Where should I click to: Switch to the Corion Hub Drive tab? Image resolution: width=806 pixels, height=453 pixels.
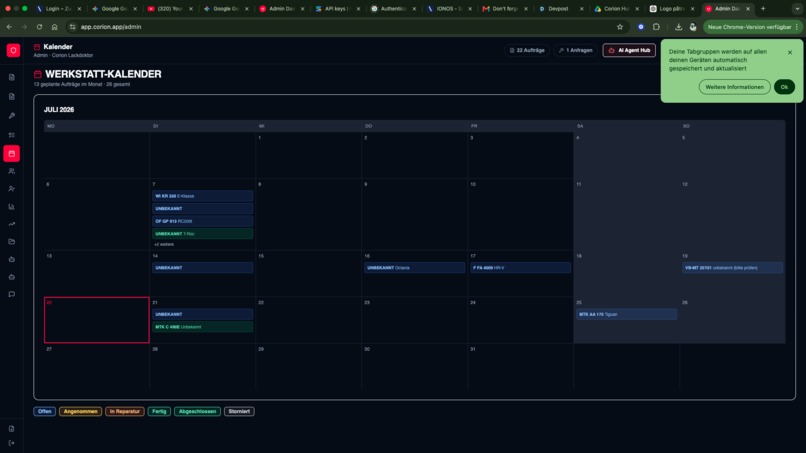pos(614,9)
